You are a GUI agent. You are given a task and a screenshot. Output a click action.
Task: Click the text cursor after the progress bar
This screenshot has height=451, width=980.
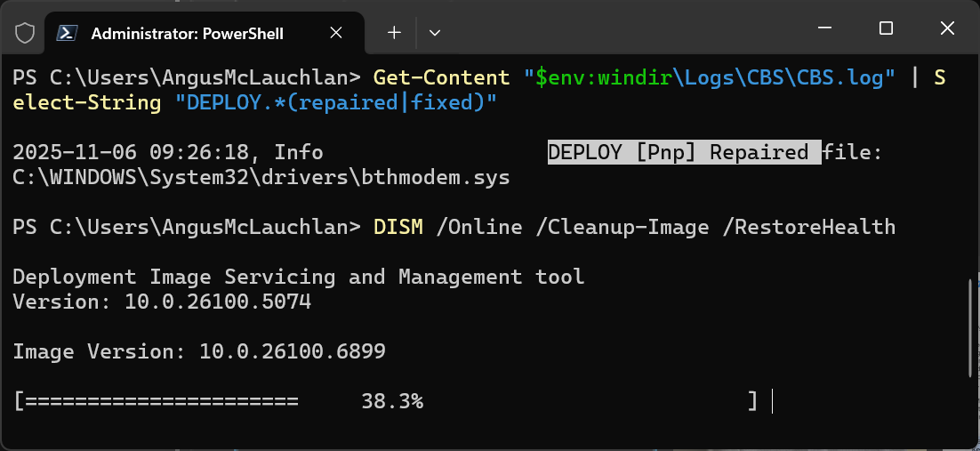tap(773, 401)
